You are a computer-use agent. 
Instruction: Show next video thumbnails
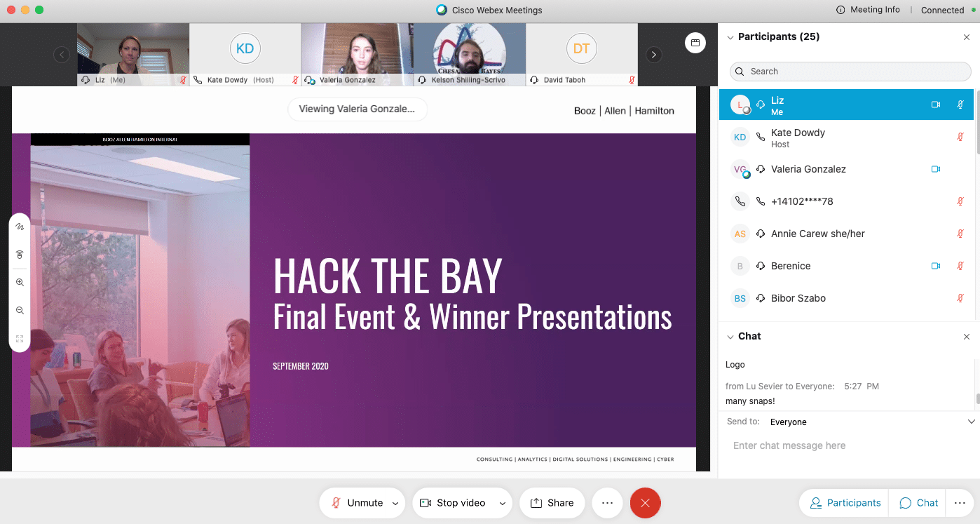pyautogui.click(x=653, y=55)
